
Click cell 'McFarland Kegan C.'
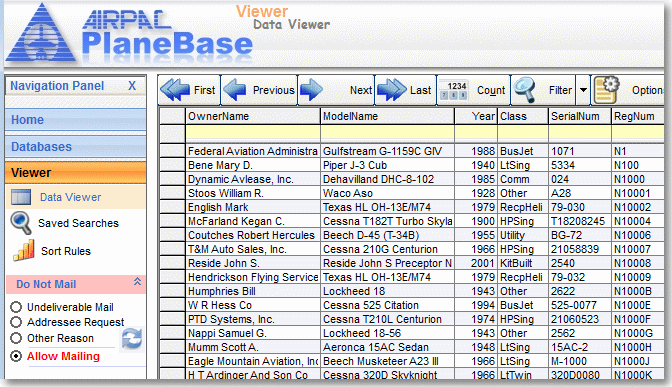[253, 221]
